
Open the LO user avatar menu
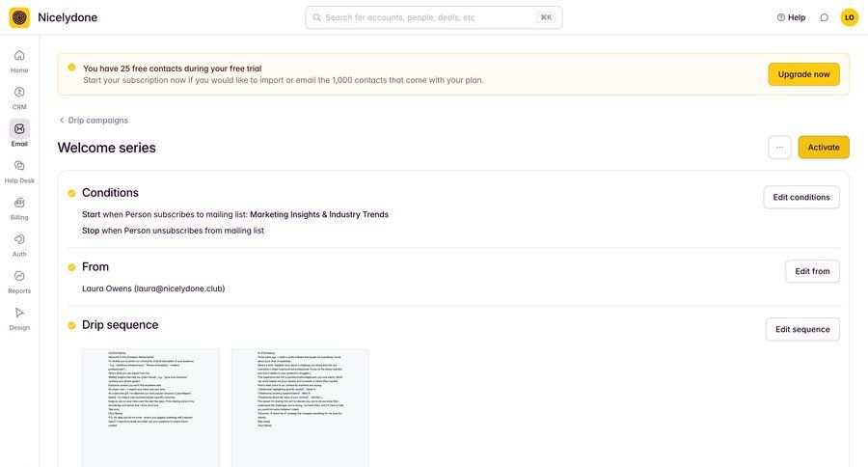(x=849, y=17)
